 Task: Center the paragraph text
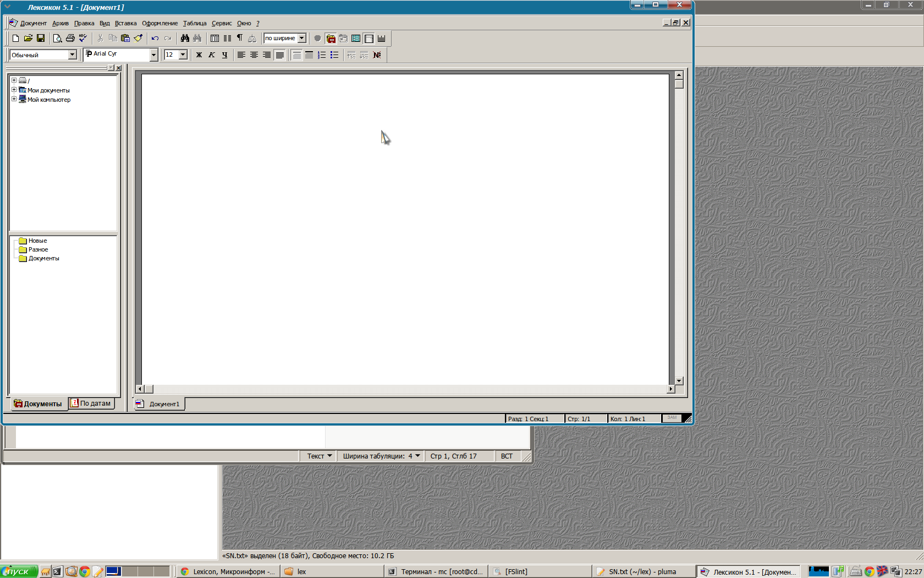pos(254,55)
